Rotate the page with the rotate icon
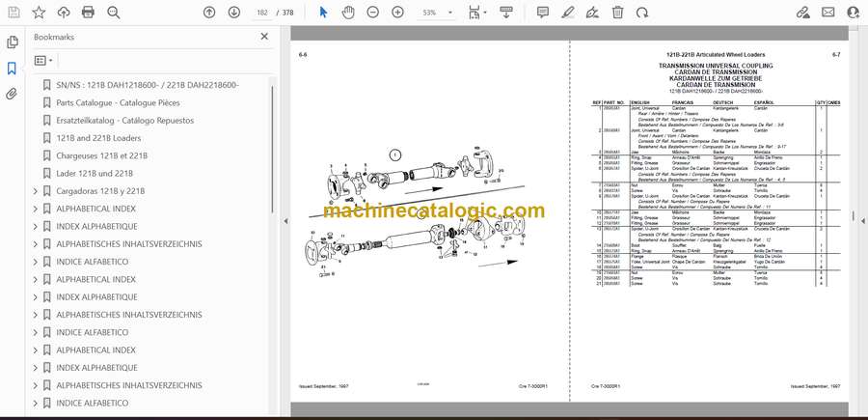The height and width of the screenshot is (420, 868). (642, 13)
